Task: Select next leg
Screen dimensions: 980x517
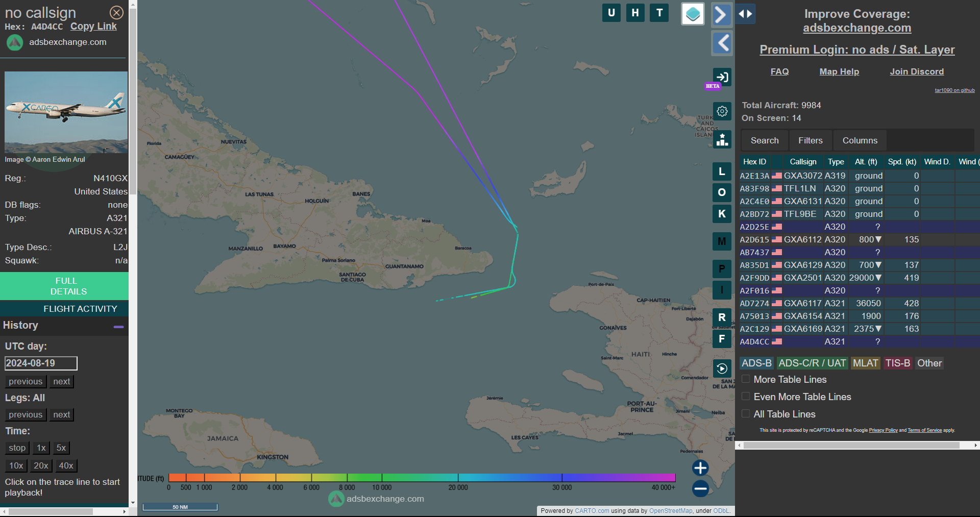Action: (x=62, y=414)
